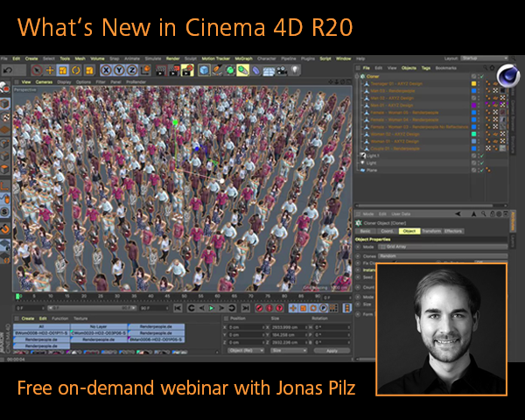Select the Scale tool icon
Viewport: 525px width, 420px height.
[63, 70]
